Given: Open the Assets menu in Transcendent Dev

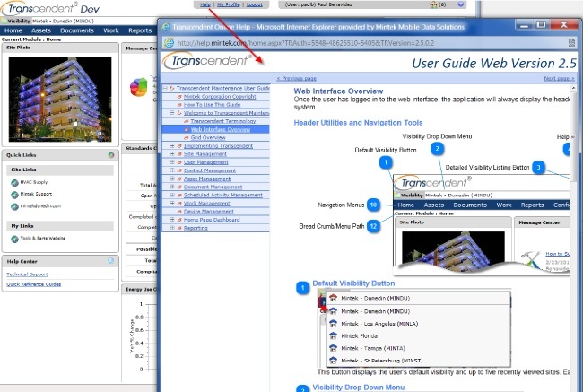Looking at the screenshot, I should [41, 30].
